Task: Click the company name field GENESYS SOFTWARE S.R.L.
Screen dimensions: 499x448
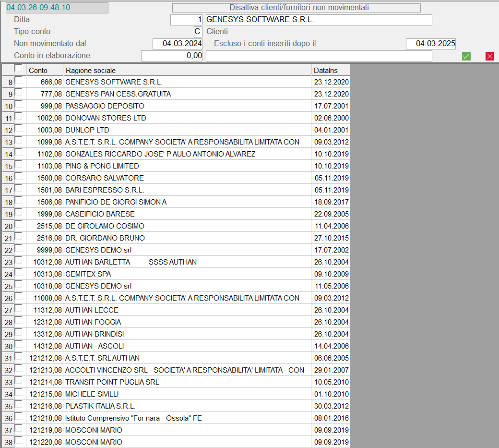Action: click(x=319, y=20)
